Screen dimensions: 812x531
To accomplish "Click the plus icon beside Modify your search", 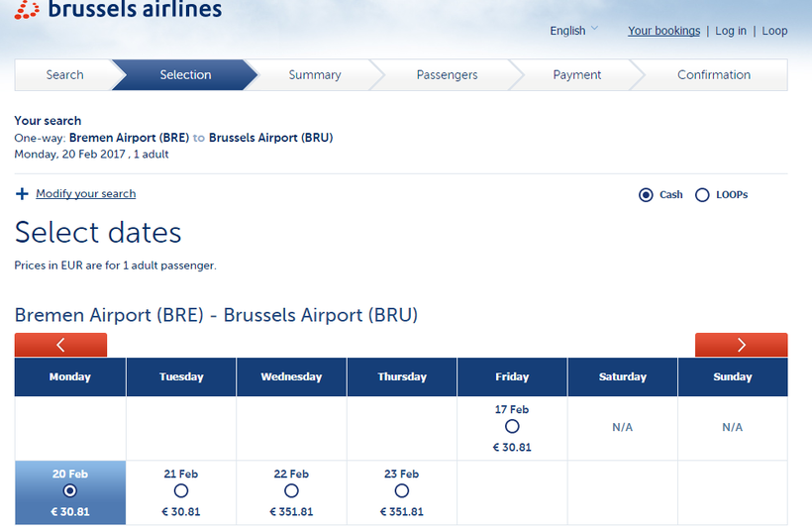I will pos(22,194).
